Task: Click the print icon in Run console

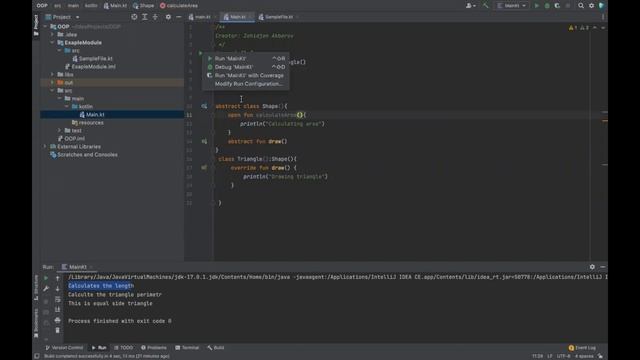Action: point(58,320)
